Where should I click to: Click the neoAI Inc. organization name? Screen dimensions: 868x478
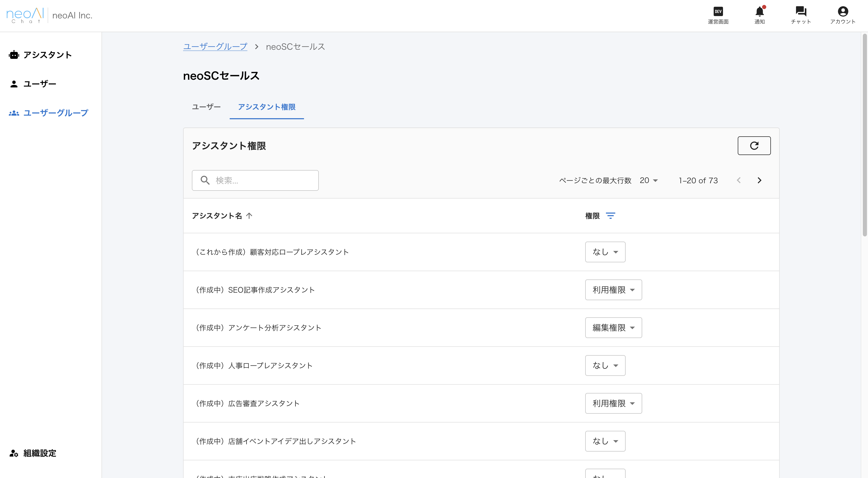72,16
